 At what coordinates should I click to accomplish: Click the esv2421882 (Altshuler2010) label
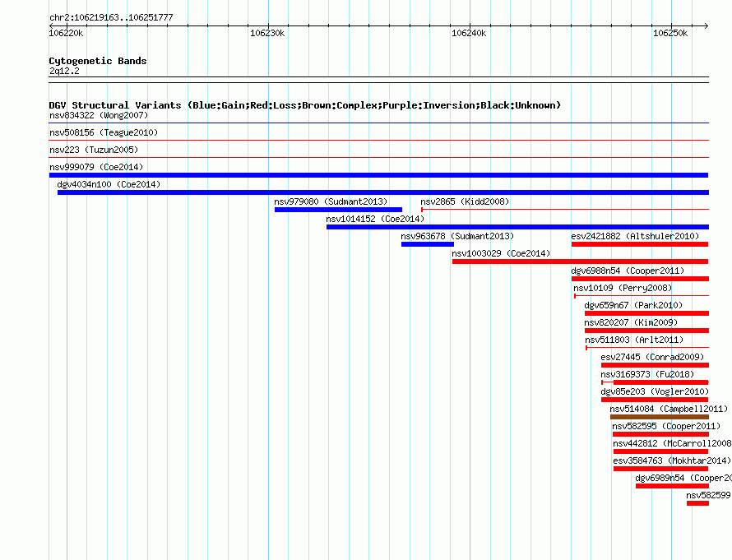tap(635, 236)
